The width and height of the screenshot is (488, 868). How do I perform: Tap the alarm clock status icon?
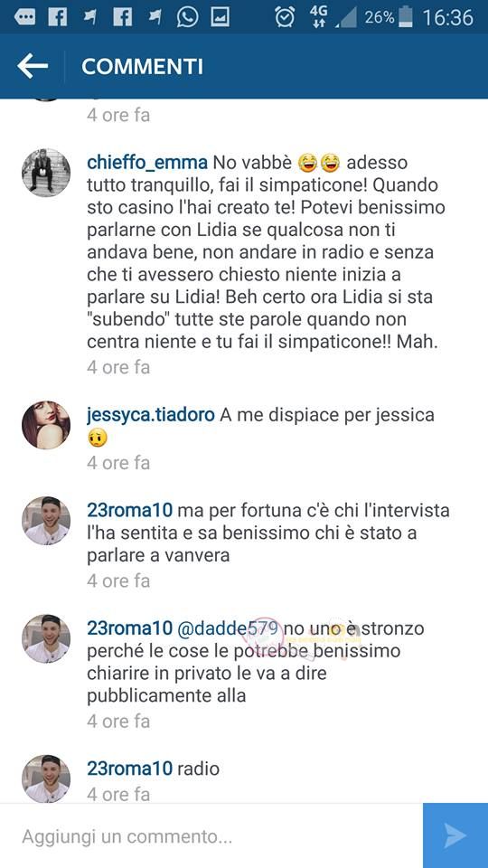click(285, 17)
